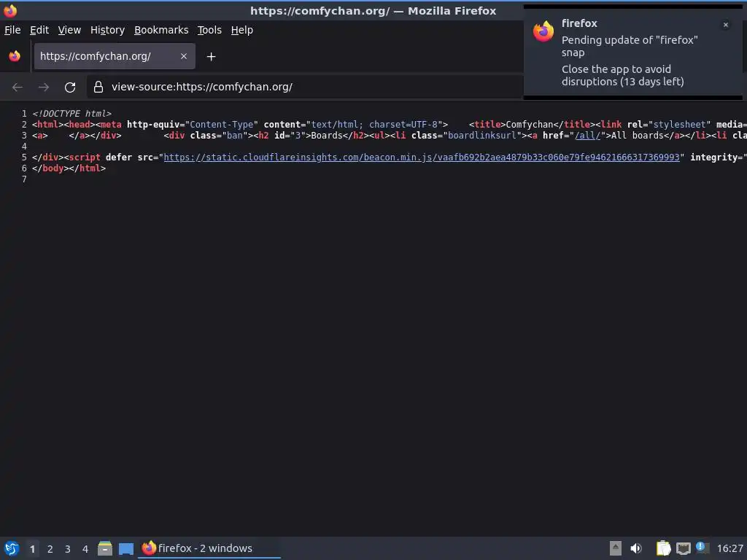This screenshot has width=747, height=560.
Task: Open the File menu
Action: coord(12,30)
